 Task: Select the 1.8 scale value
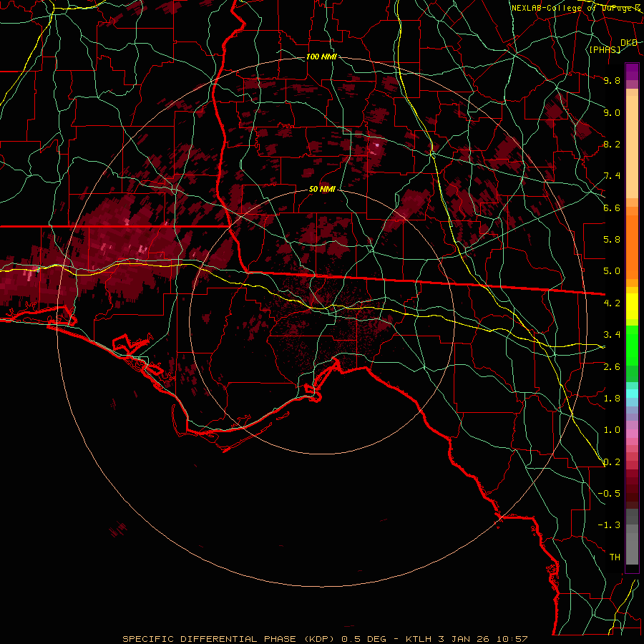click(x=612, y=399)
